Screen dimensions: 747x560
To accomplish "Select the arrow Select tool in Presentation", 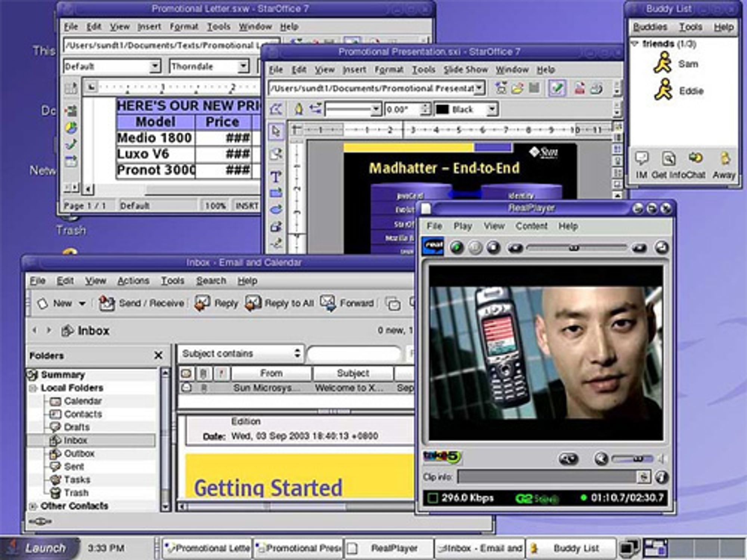I will pos(276,131).
